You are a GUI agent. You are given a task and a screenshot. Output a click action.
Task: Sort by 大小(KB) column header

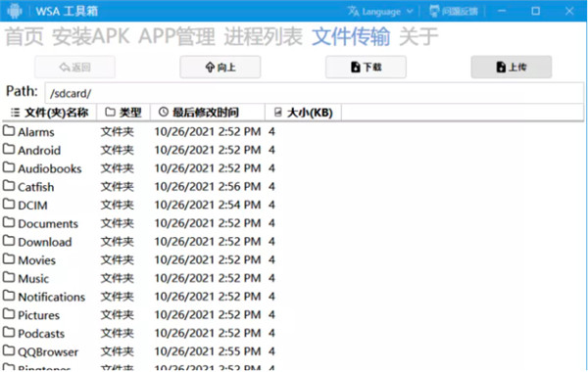click(304, 113)
